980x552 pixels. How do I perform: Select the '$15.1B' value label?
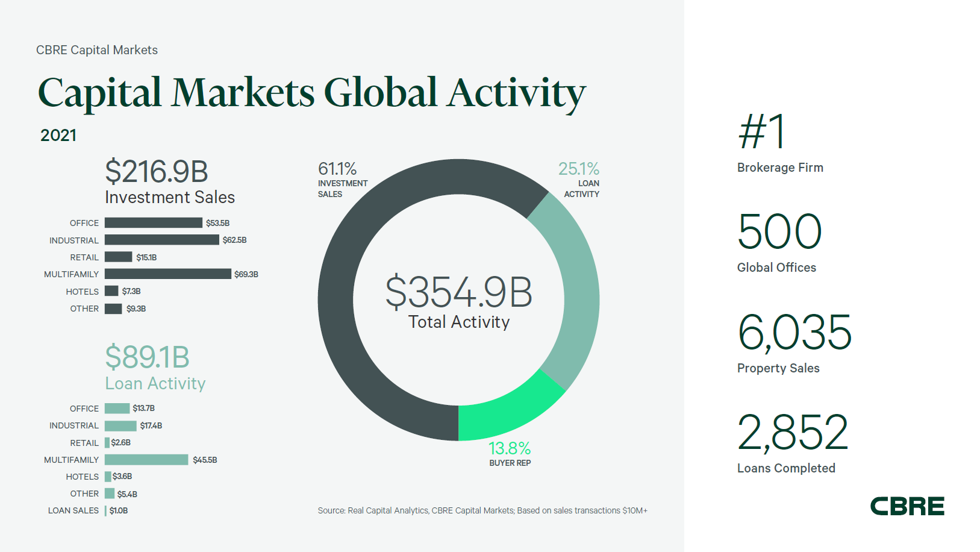[146, 257]
